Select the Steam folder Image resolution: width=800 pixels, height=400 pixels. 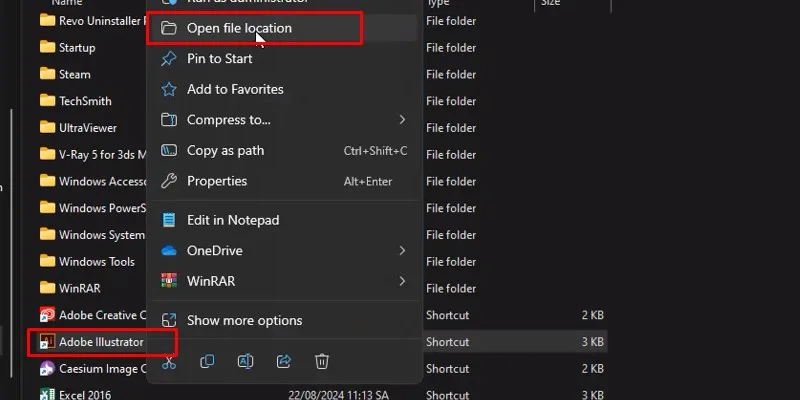pyautogui.click(x=74, y=74)
